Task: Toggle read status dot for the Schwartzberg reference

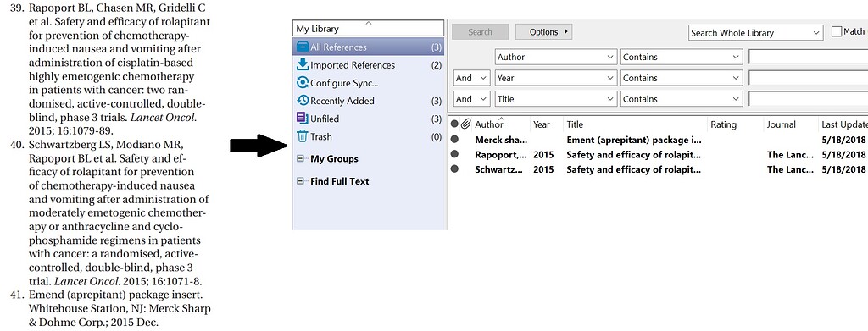Action: pos(454,169)
